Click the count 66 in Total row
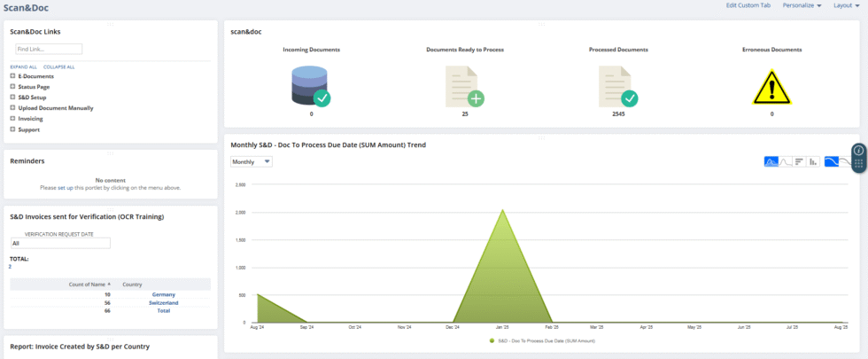This screenshot has height=359, width=868. [107, 311]
